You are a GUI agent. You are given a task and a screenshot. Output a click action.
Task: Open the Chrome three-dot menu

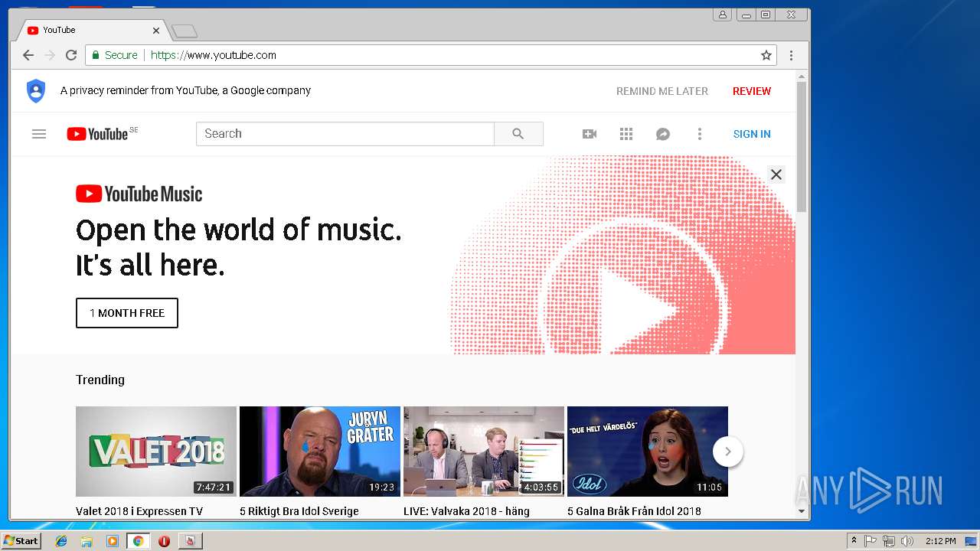(792, 55)
